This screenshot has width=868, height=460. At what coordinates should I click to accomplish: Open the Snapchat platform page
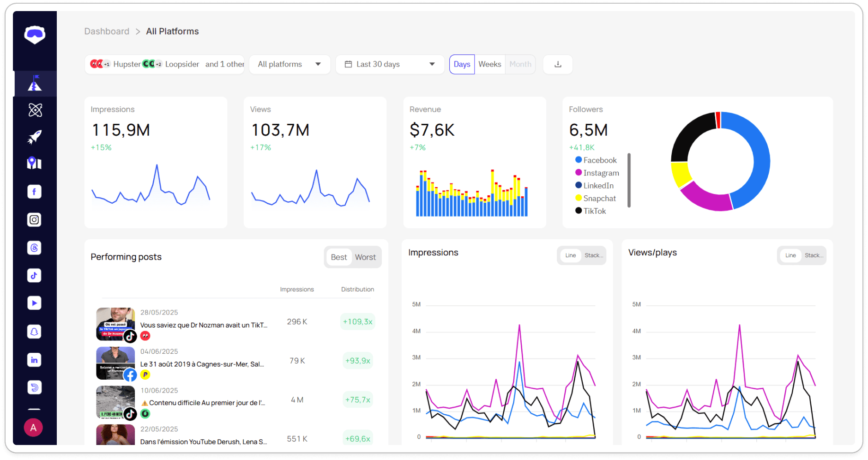click(x=34, y=331)
